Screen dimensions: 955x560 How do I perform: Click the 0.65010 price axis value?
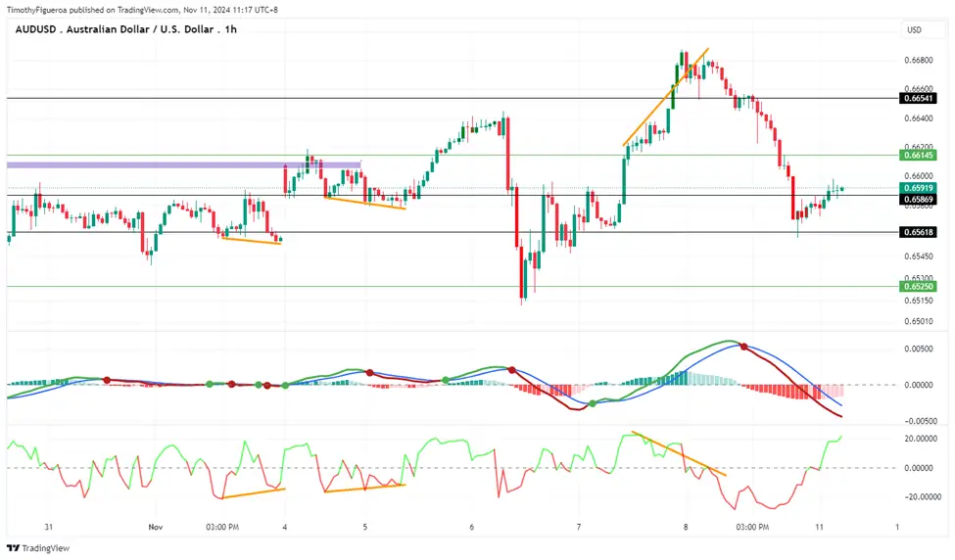(919, 321)
